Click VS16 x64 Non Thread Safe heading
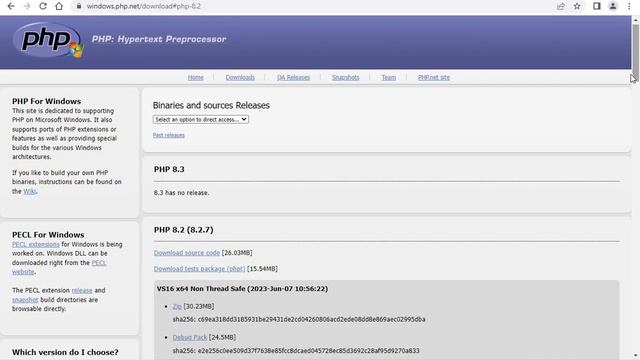Screen dimensions: 640x360 pos(242,289)
